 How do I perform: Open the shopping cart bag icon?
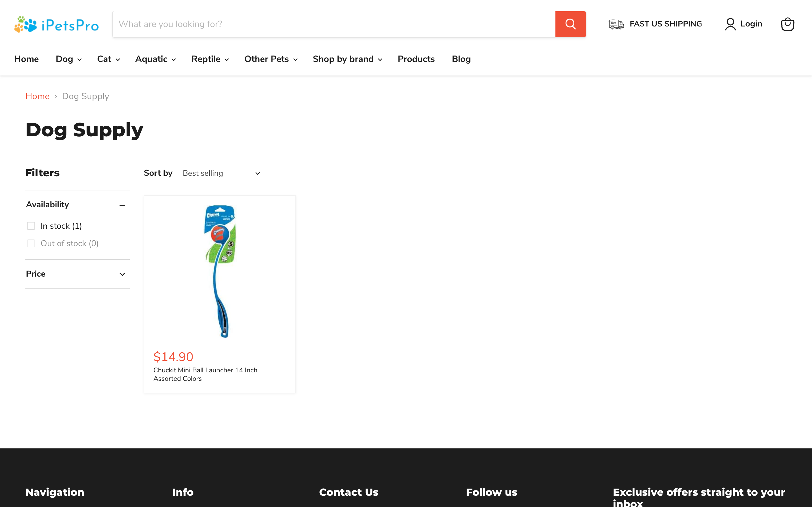pyautogui.click(x=787, y=24)
